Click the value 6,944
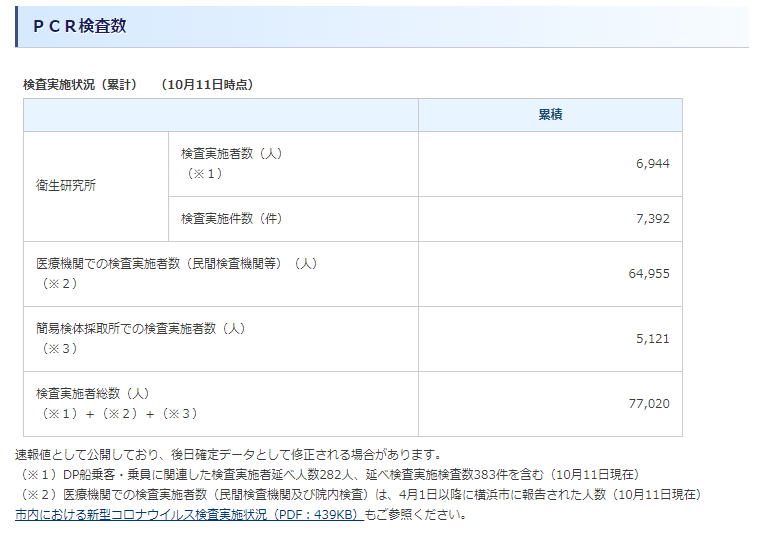Screen dimensions: 759x534 [653, 164]
